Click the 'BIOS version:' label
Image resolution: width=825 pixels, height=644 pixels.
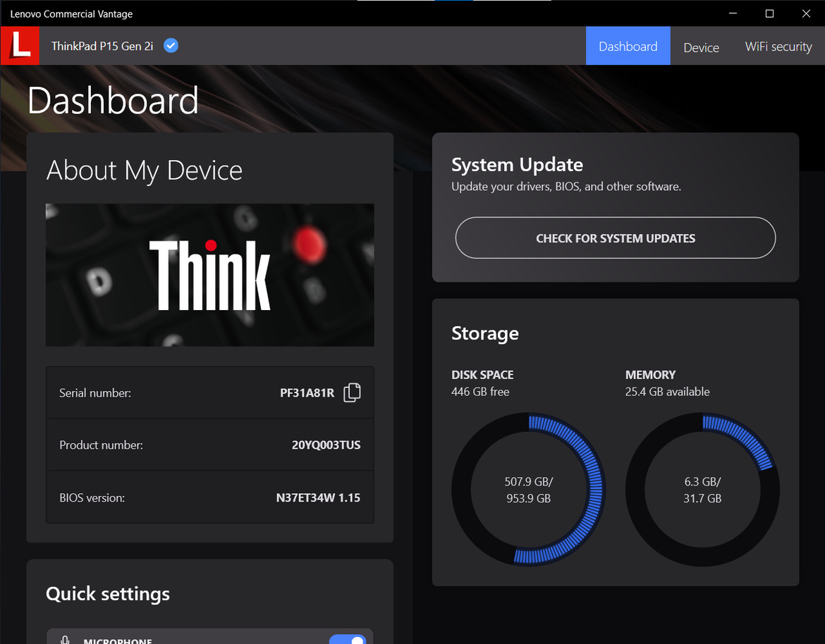pyautogui.click(x=92, y=498)
